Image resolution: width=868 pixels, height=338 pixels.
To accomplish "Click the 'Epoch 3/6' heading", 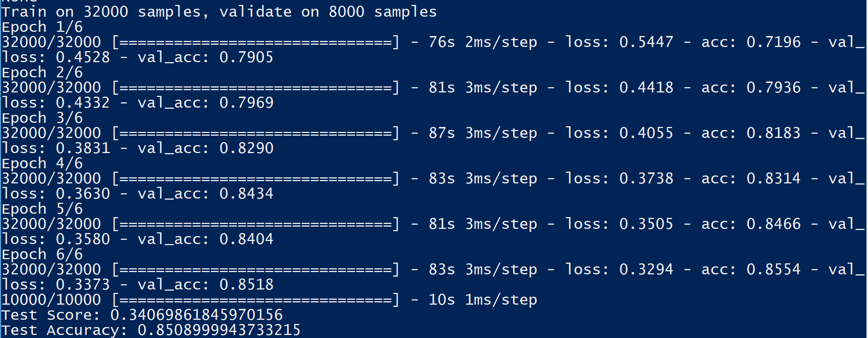I will tap(42, 118).
